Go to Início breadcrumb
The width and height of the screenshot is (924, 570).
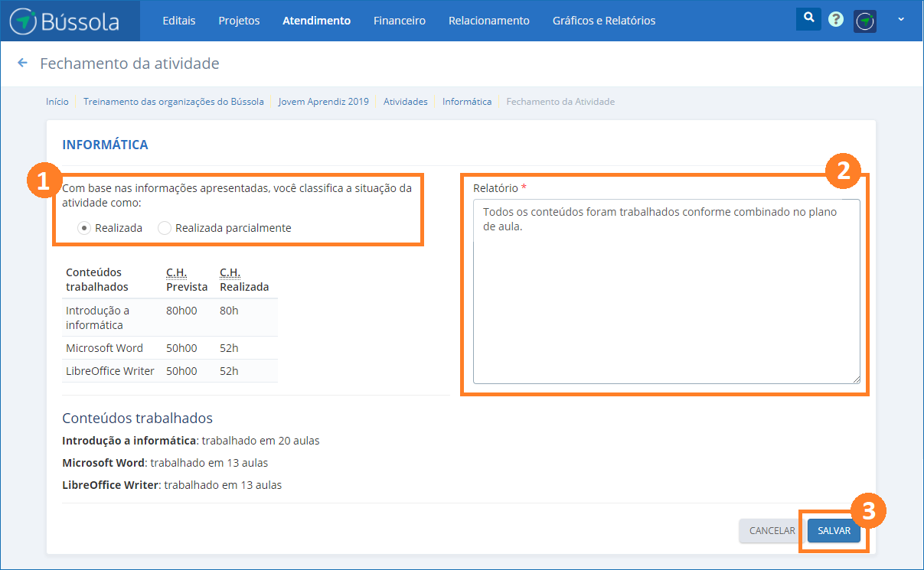click(x=57, y=101)
